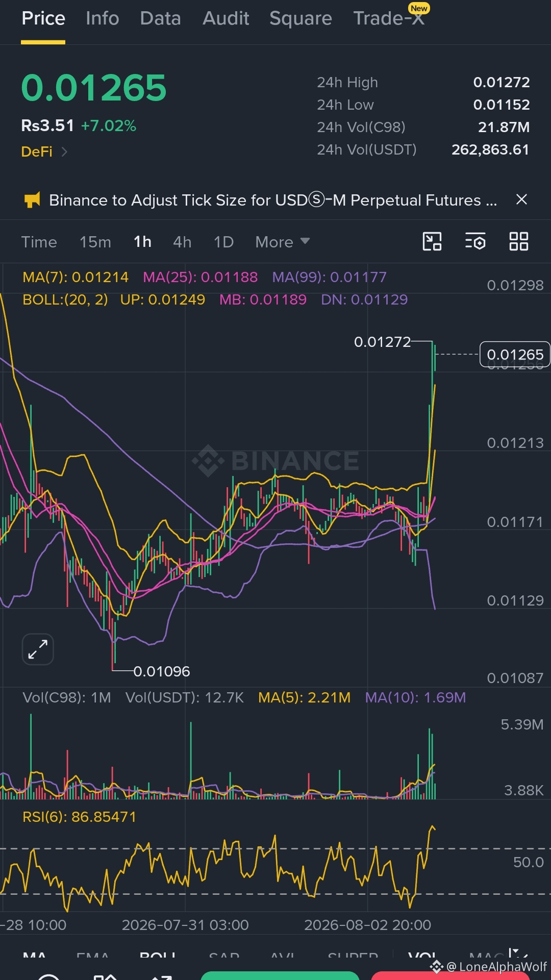This screenshot has height=980, width=551.
Task: Tap the 0.01096 low price marker
Action: point(161,671)
